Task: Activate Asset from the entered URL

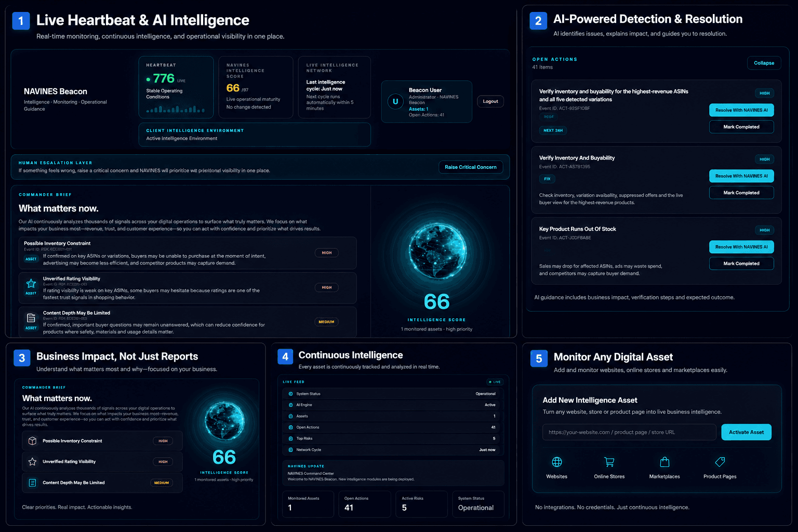Action: [746, 432]
